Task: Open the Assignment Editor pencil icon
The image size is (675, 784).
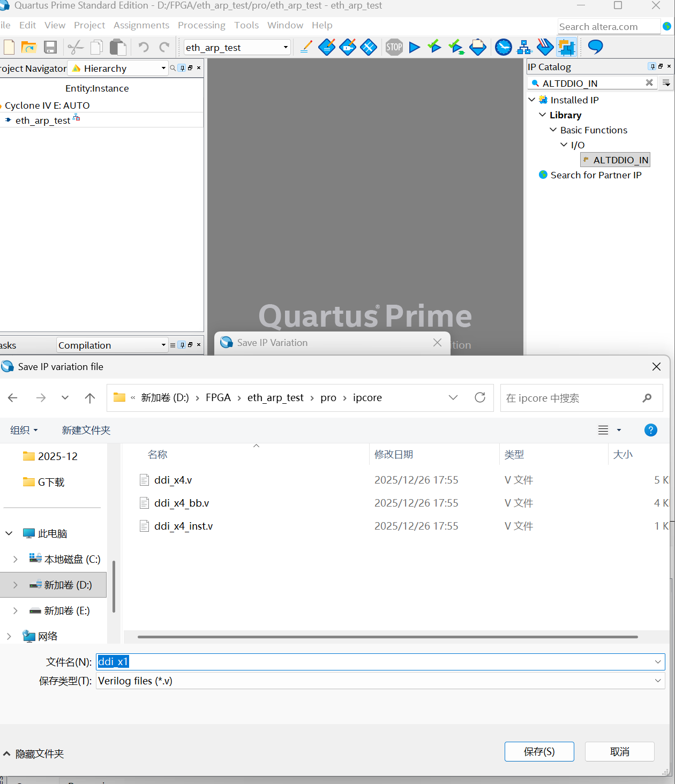Action: point(306,47)
